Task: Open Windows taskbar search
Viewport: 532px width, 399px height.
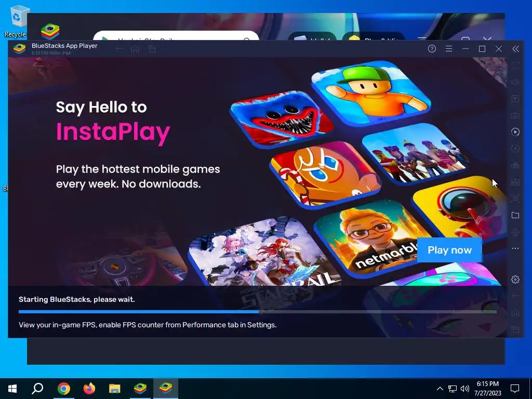Action: pos(37,389)
